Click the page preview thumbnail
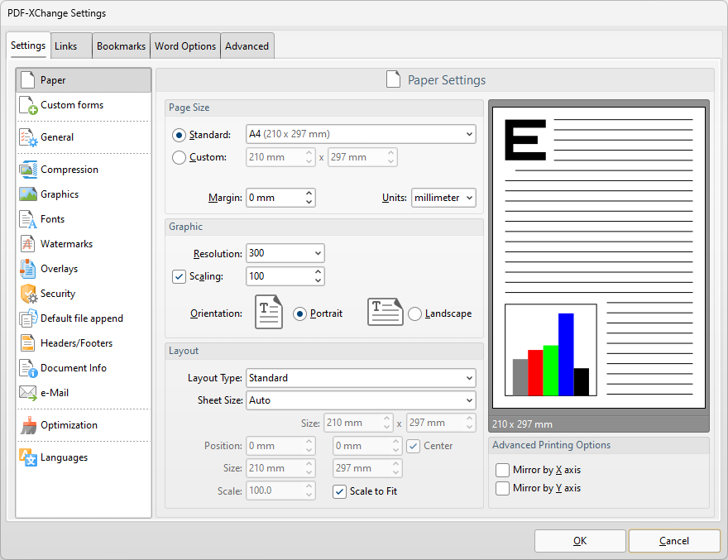The width and height of the screenshot is (728, 560). tap(599, 258)
